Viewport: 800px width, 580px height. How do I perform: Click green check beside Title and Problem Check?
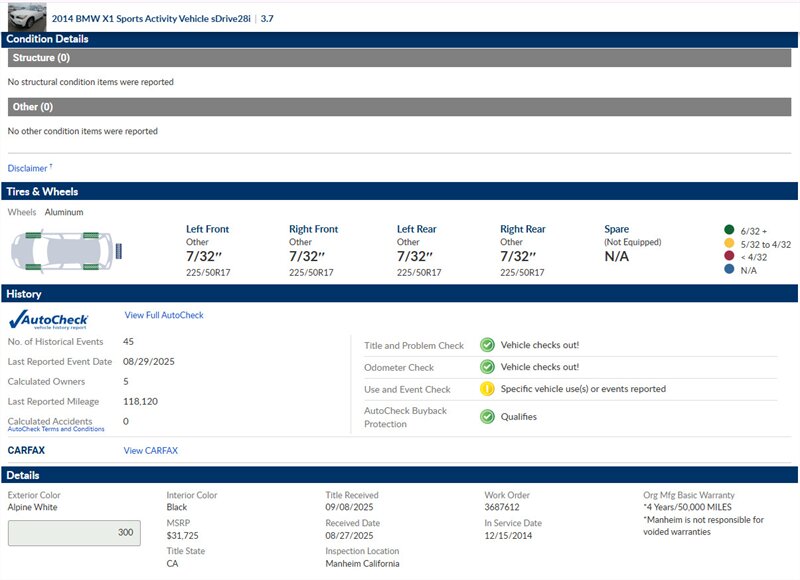tap(487, 345)
